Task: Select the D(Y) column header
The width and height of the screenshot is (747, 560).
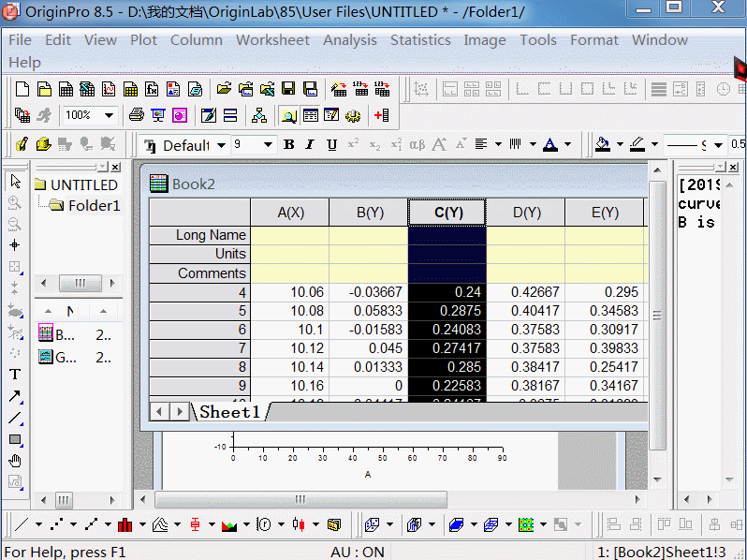Action: coord(526,213)
